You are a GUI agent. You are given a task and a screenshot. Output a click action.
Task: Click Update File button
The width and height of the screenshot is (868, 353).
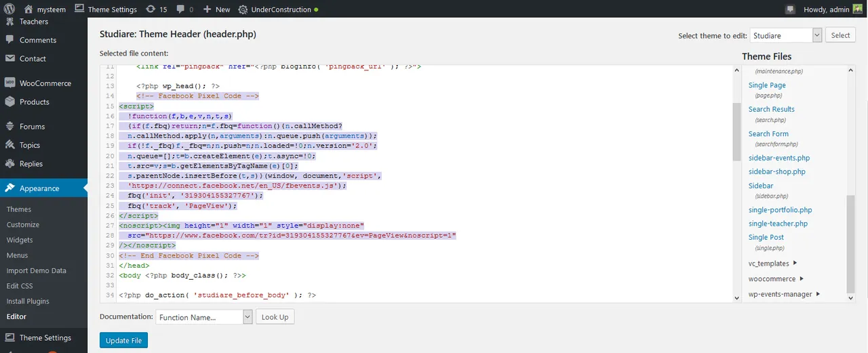123,341
